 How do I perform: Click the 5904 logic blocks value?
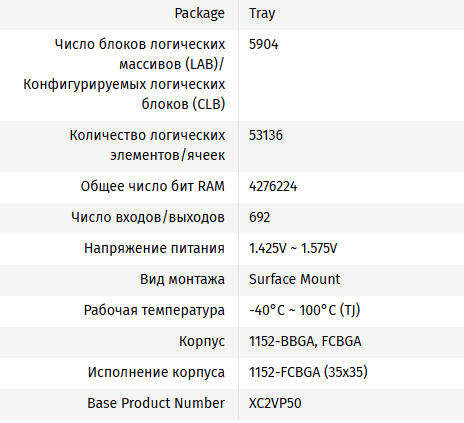pyautogui.click(x=263, y=44)
